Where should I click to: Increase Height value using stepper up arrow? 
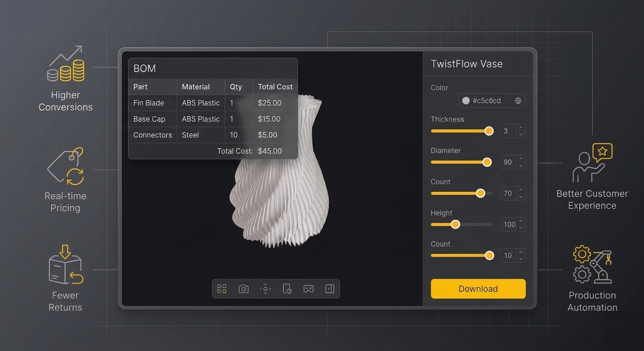pyautogui.click(x=521, y=221)
